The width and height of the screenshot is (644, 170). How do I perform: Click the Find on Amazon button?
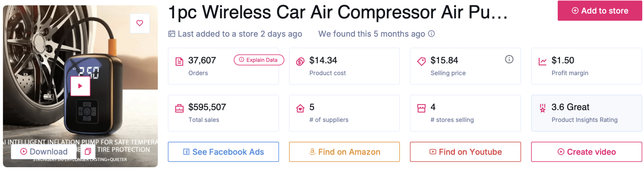coord(344,152)
